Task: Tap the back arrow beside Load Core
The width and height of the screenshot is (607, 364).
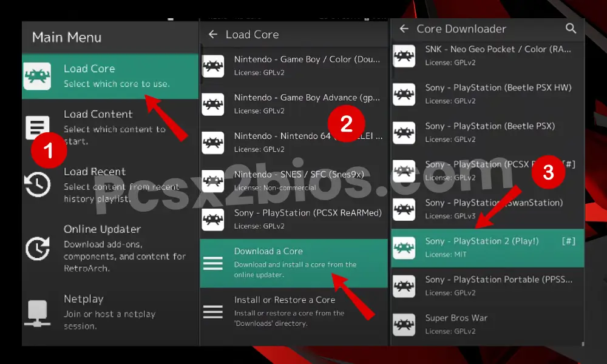Action: pyautogui.click(x=213, y=35)
